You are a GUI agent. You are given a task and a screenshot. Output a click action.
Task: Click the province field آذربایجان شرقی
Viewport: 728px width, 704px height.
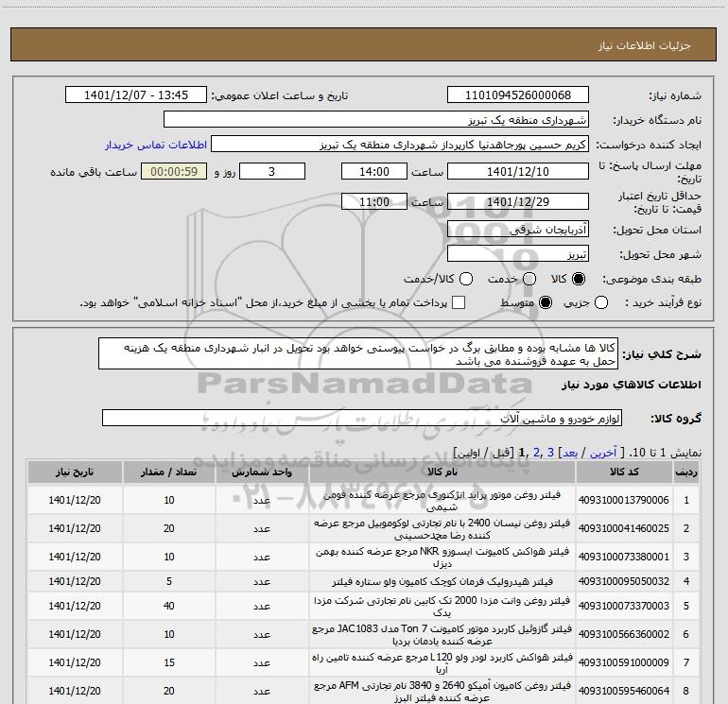518,230
